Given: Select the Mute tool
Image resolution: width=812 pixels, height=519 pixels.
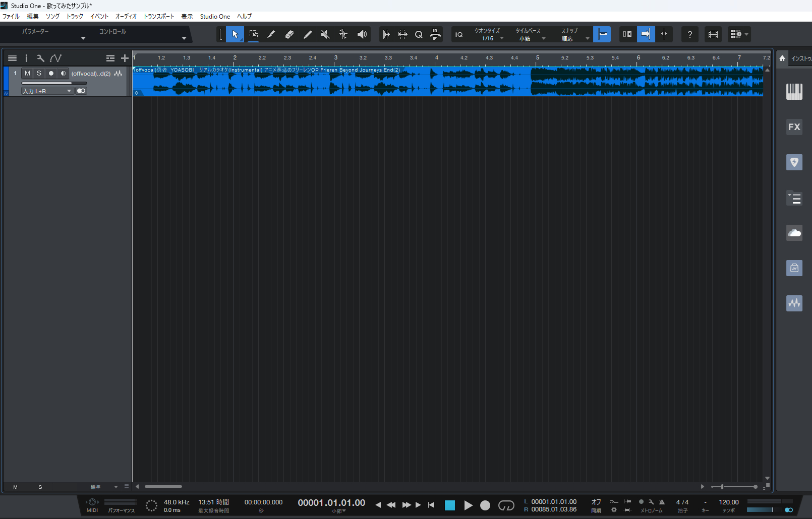Looking at the screenshot, I should [x=325, y=34].
